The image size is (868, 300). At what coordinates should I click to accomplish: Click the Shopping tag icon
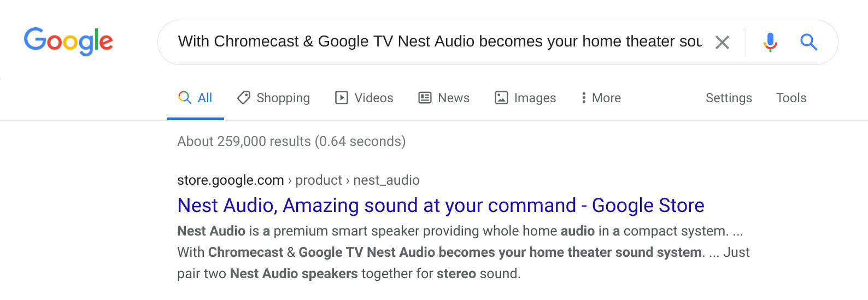click(x=244, y=98)
